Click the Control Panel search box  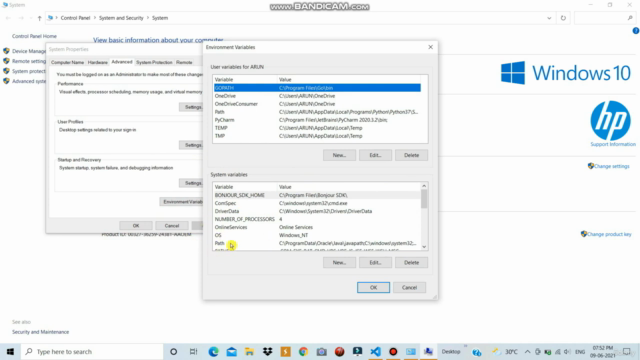point(604,18)
